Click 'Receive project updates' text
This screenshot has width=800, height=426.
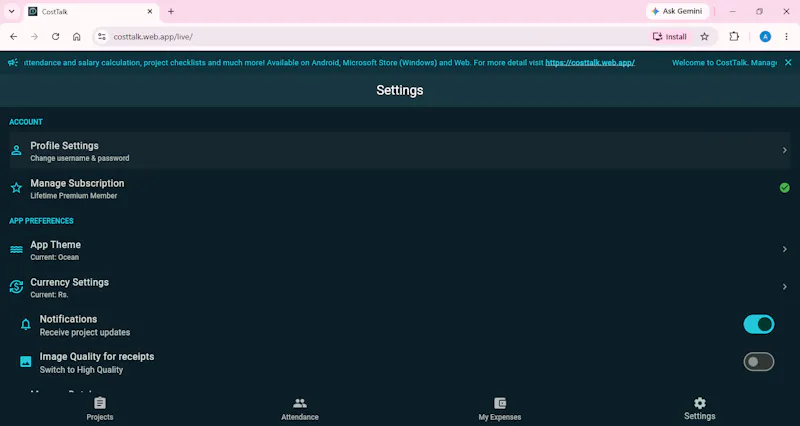click(x=85, y=332)
